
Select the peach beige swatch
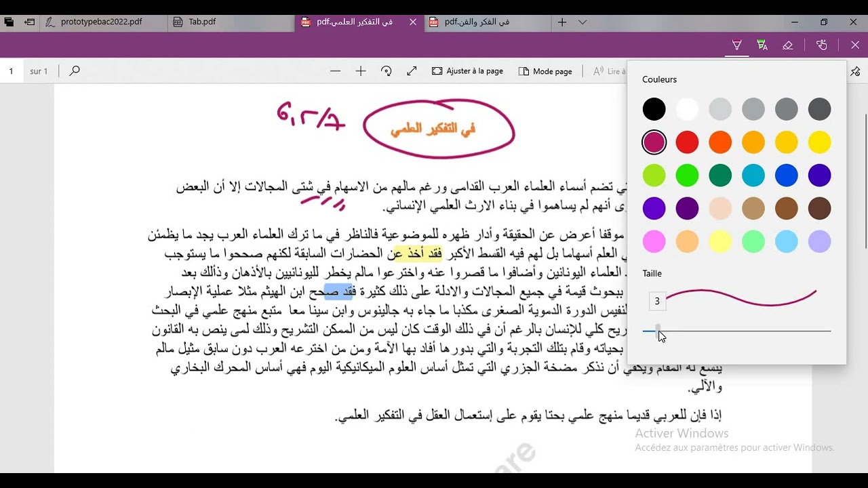point(720,208)
